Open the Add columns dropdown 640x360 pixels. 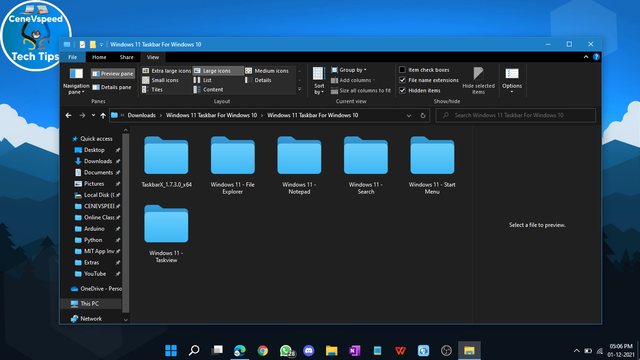pyautogui.click(x=353, y=80)
